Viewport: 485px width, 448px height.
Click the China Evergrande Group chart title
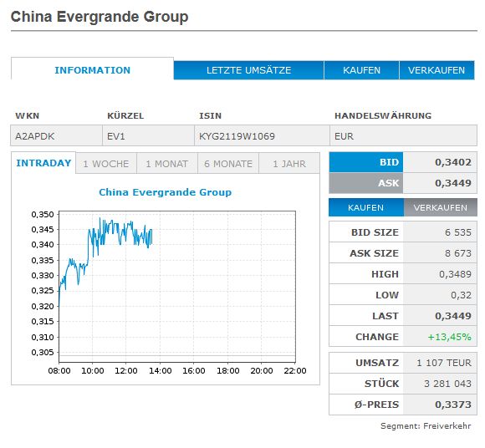[x=166, y=192]
